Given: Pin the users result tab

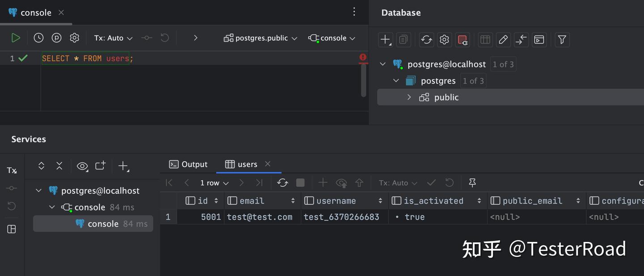Looking at the screenshot, I should point(471,183).
